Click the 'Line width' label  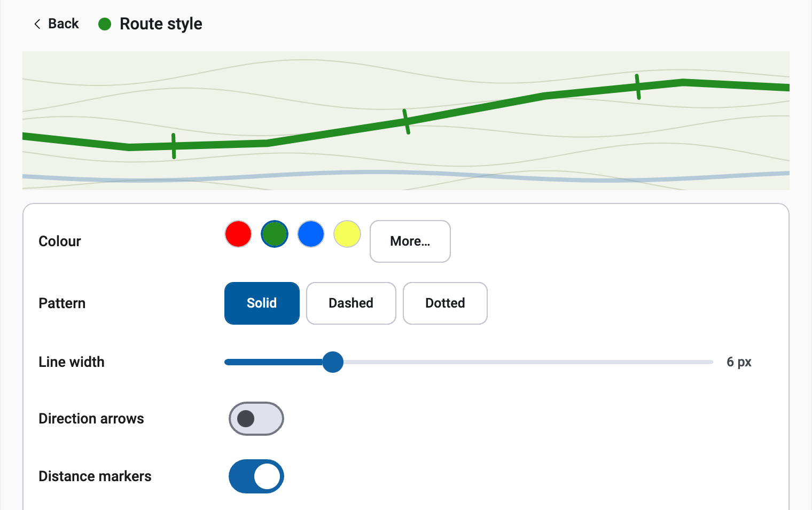72,362
